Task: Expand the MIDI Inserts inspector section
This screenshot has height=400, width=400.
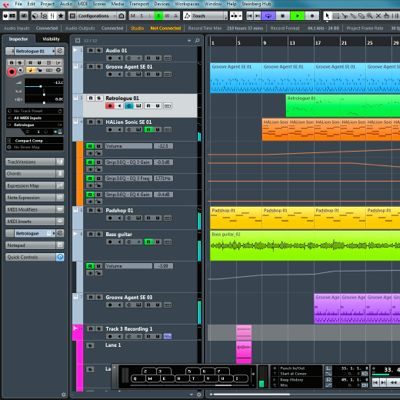Action: point(34,221)
